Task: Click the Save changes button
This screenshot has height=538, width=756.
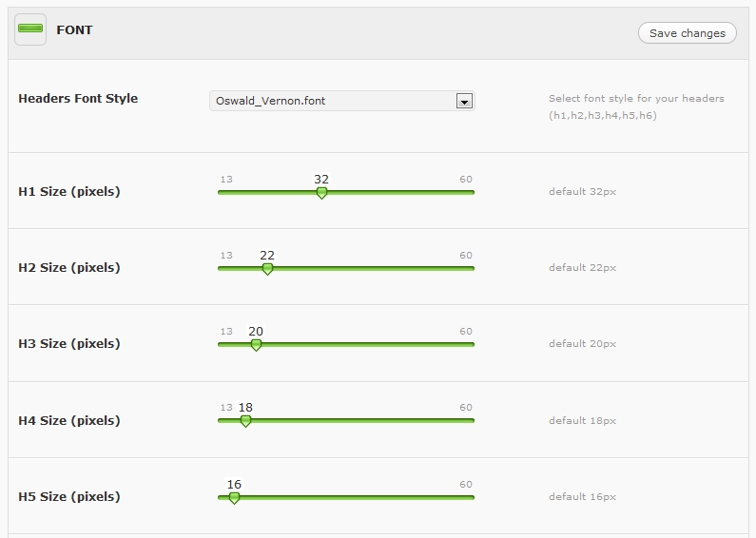Action: tap(687, 33)
